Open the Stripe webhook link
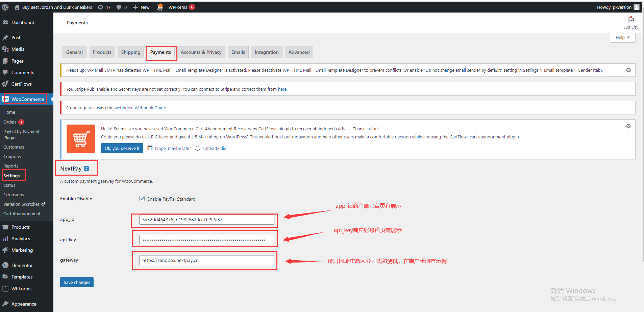The height and width of the screenshot is (312, 644). 124,108
